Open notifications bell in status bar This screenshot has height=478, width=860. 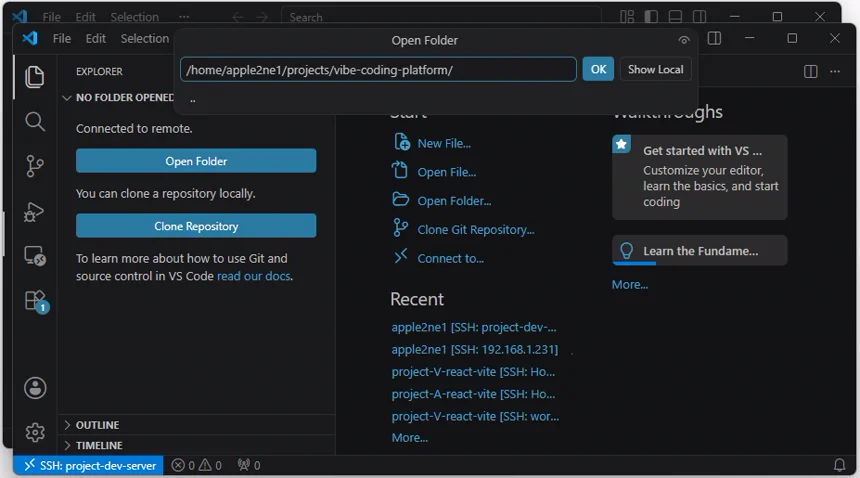pyautogui.click(x=839, y=465)
